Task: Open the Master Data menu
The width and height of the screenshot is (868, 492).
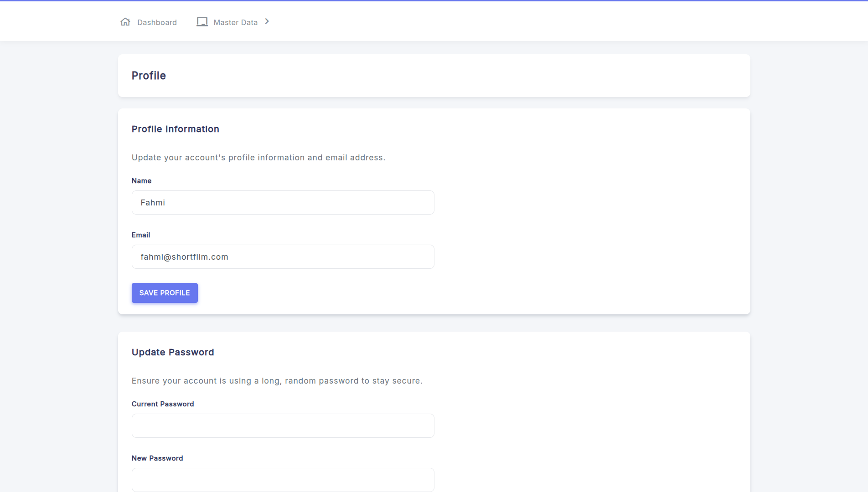Action: (235, 22)
